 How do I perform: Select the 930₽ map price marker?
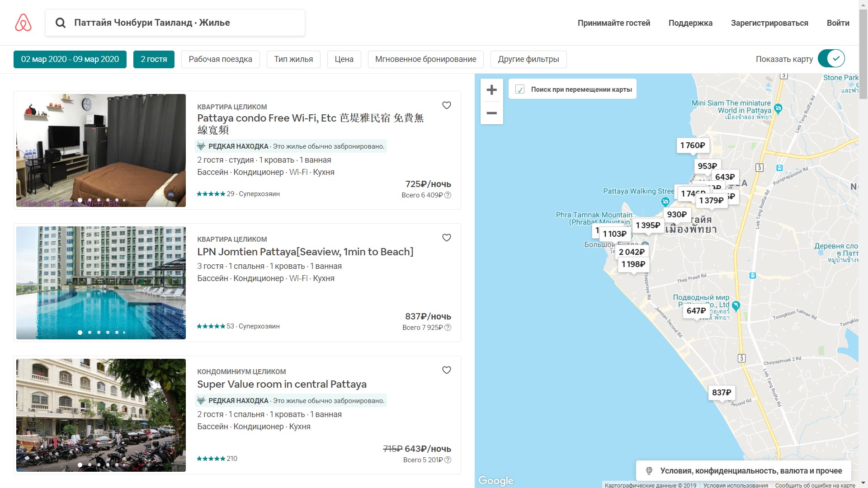click(x=677, y=215)
